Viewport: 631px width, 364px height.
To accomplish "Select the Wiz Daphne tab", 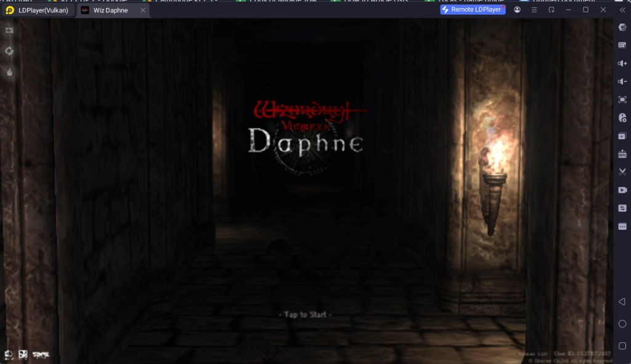I will 110,10.
